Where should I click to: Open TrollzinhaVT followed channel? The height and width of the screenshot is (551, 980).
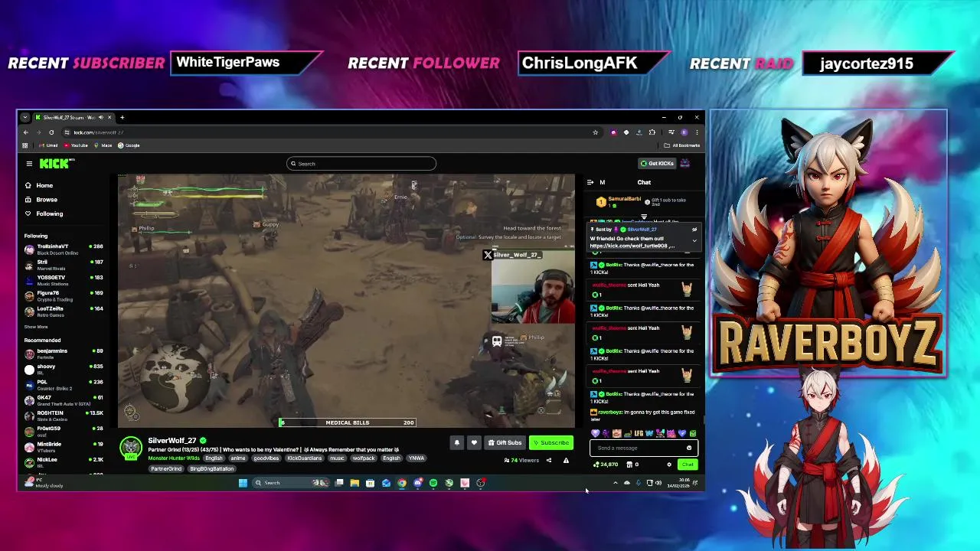(x=64, y=249)
